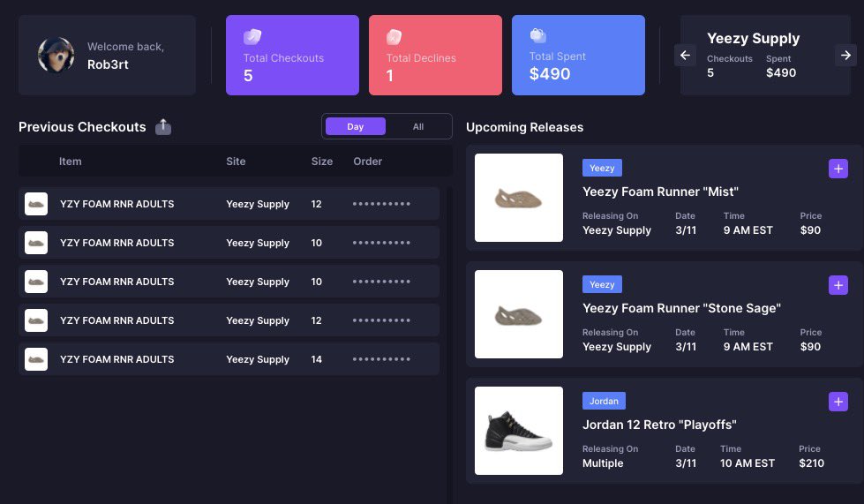Open the Total Declines card
Viewport: 864px width, 504px height.
[435, 55]
